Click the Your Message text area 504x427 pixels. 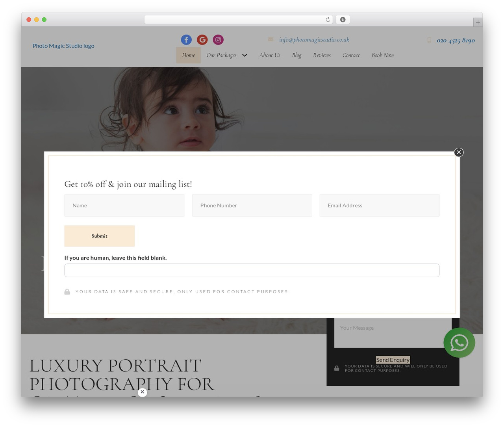tap(393, 333)
